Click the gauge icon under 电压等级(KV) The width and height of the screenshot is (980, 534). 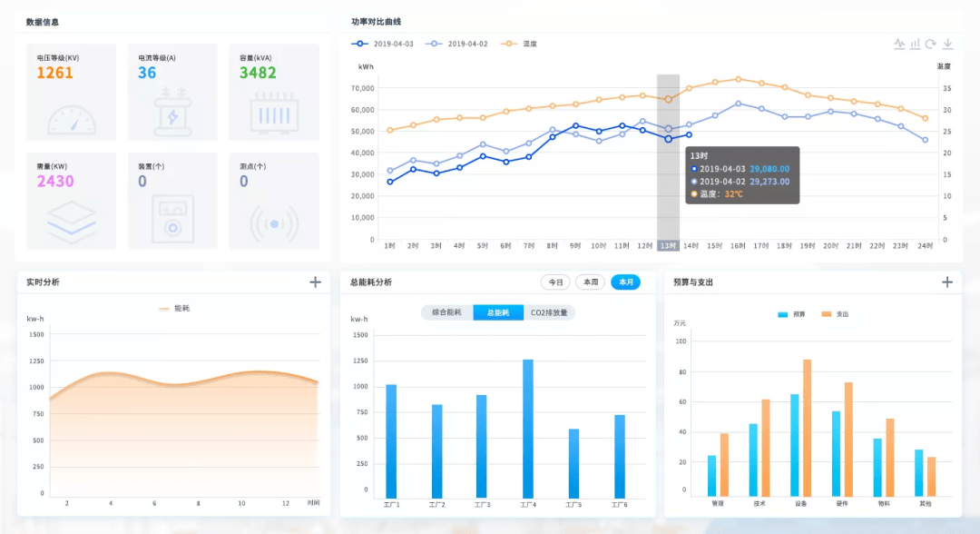pyautogui.click(x=72, y=120)
